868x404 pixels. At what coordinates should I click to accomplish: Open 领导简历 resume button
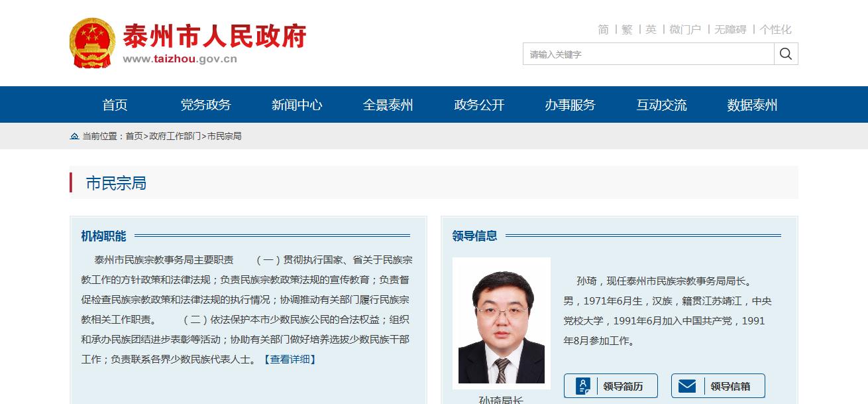(x=610, y=386)
